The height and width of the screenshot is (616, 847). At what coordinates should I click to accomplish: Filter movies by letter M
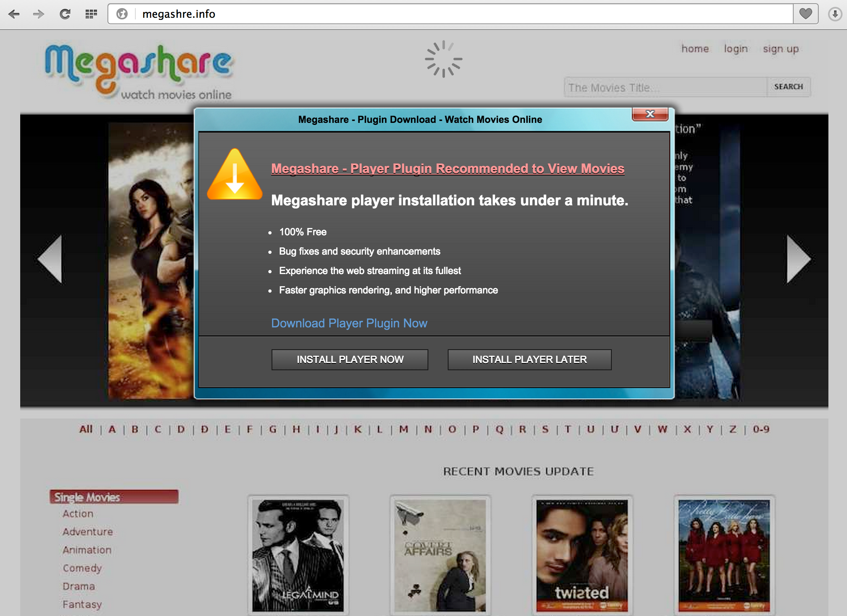(x=403, y=429)
